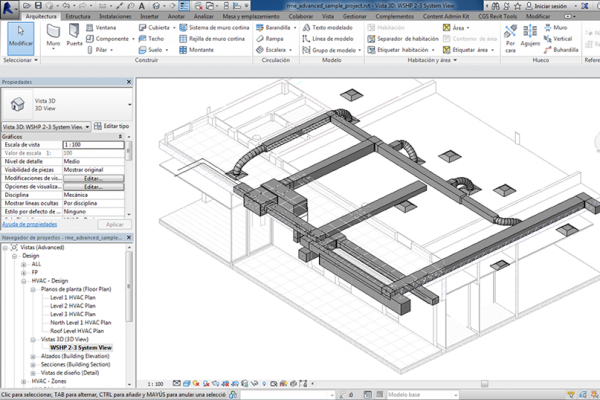The height and width of the screenshot is (400, 600).
Task: Open Roof Level HVAC Plan view
Action: point(78,330)
